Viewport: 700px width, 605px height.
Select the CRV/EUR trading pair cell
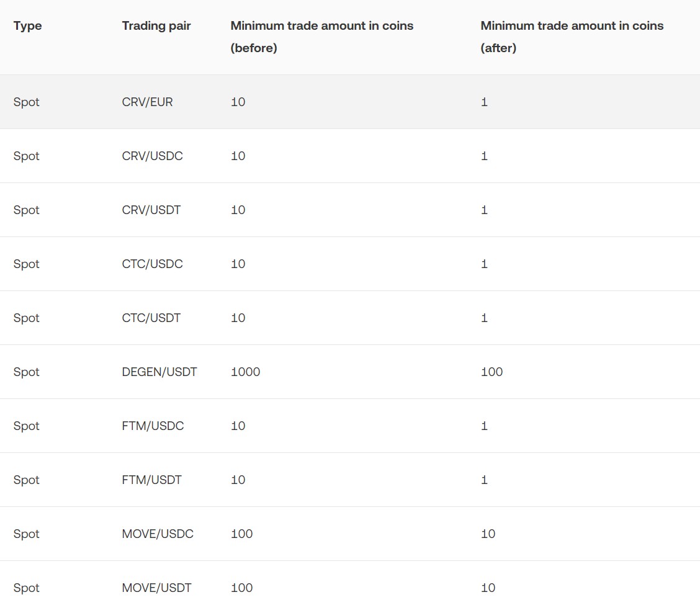coord(147,102)
